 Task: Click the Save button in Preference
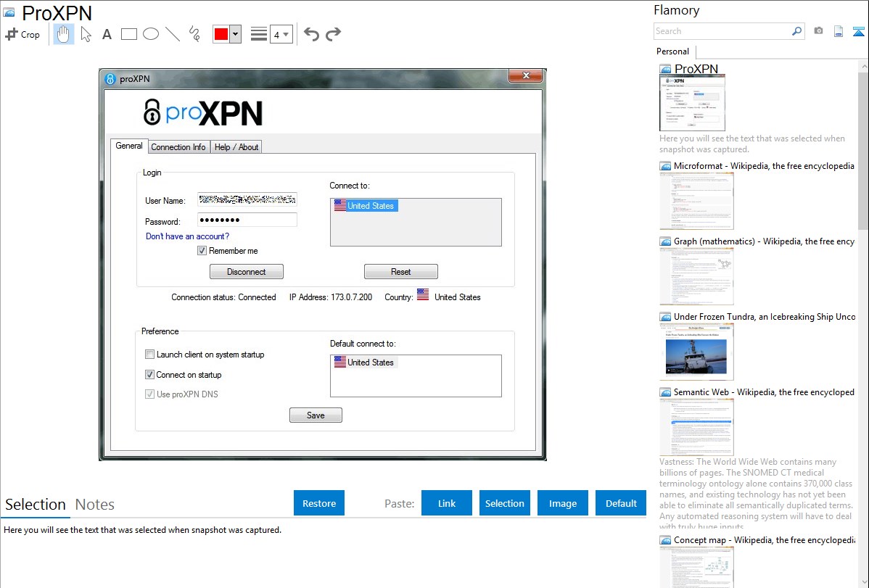(x=316, y=415)
